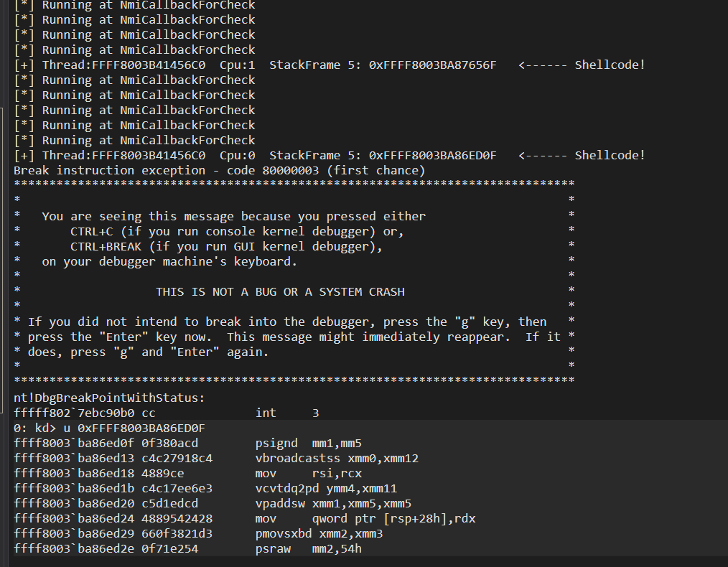Click the Cpu:0 stack frame address 0xFFFF8003BA86ED0F

point(432,156)
